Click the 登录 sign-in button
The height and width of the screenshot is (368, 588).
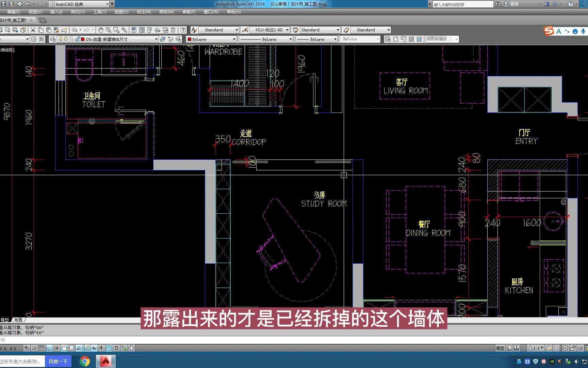coord(514,4)
